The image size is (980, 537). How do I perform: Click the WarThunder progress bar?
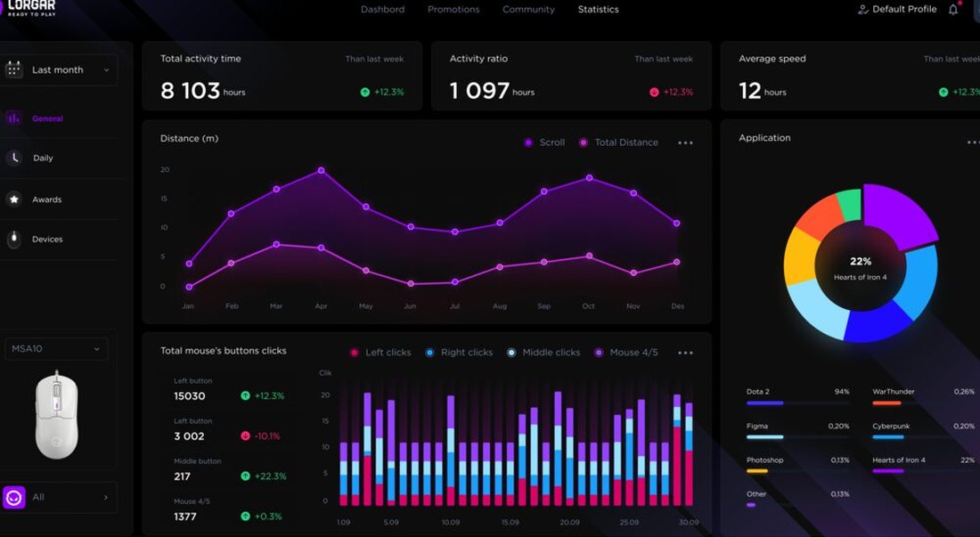pyautogui.click(x=923, y=403)
